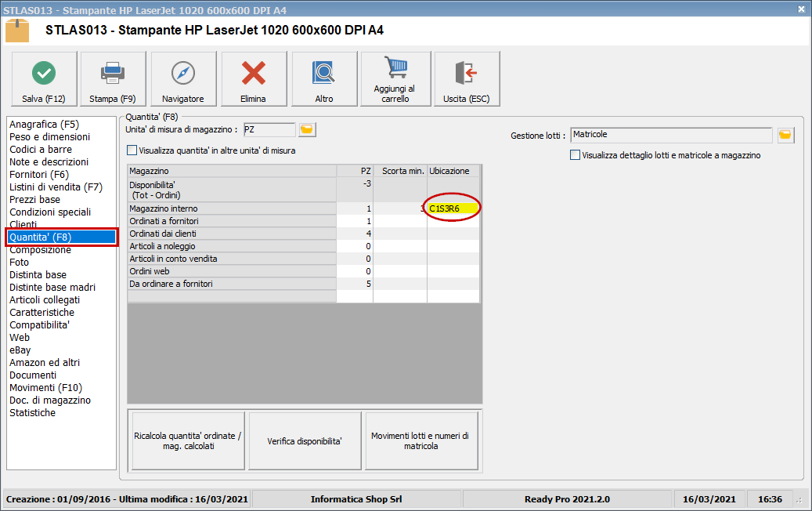Screen dimensions: 812x511
Task: Open Note e descrizioni section
Action: (x=49, y=161)
